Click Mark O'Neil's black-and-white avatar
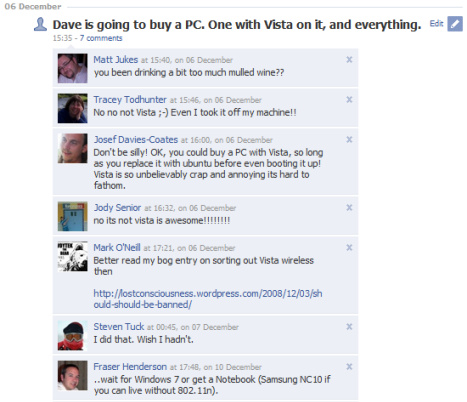 click(73, 256)
